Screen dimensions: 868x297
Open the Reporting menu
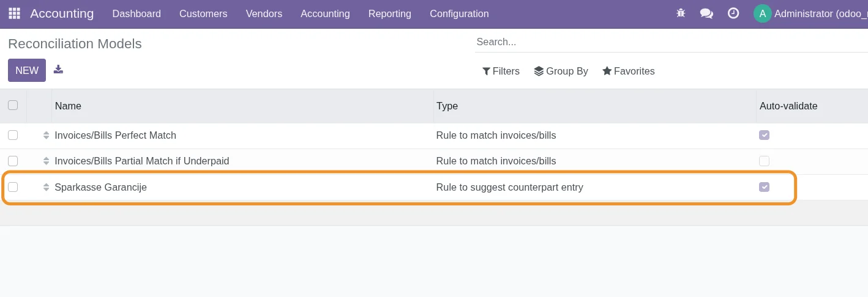click(389, 13)
